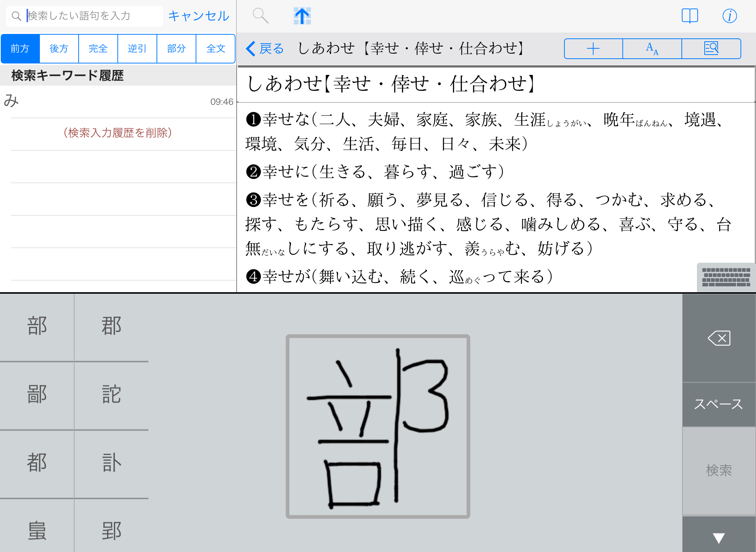Go back with the 戻る chevron

(x=264, y=49)
